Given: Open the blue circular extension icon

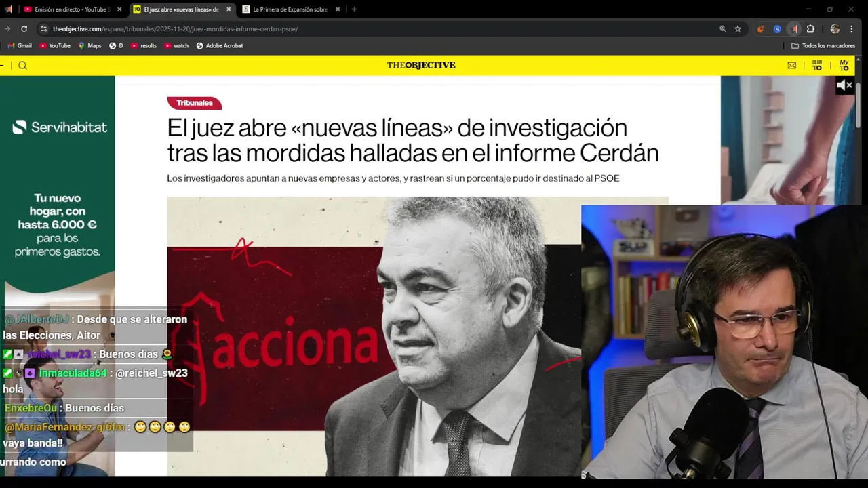Looking at the screenshot, I should [777, 29].
